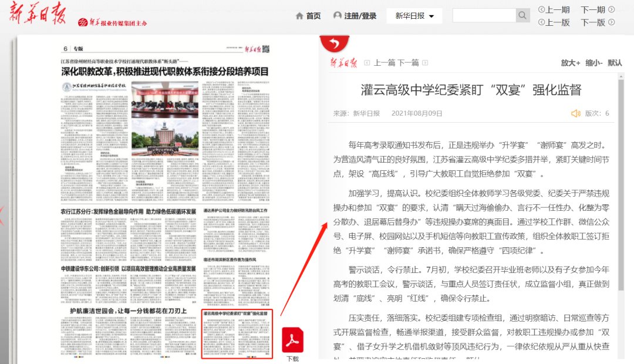Click the 新华日报 masthead logo at top left

pos(37,13)
